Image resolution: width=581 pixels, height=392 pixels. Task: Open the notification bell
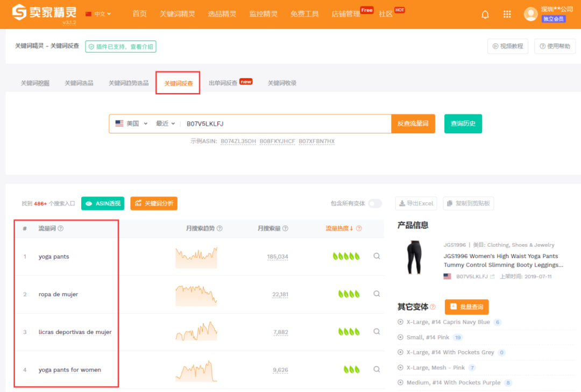tap(485, 15)
